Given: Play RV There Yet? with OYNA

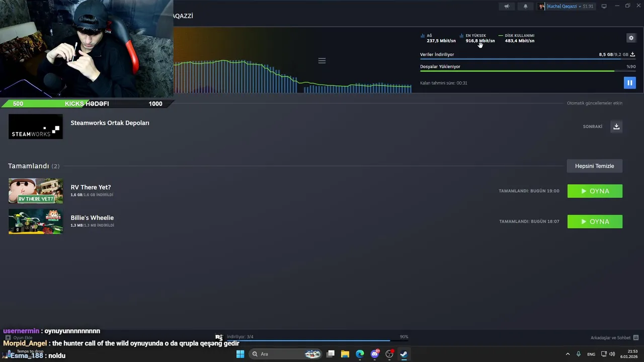Looking at the screenshot, I should click(x=595, y=191).
